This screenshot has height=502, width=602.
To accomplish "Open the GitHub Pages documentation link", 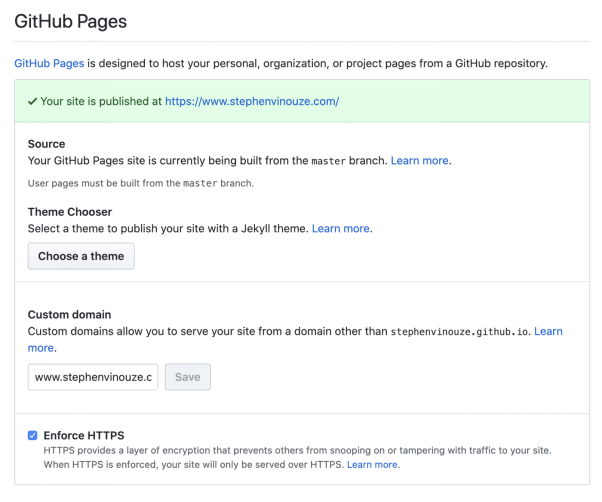I will [49, 63].
